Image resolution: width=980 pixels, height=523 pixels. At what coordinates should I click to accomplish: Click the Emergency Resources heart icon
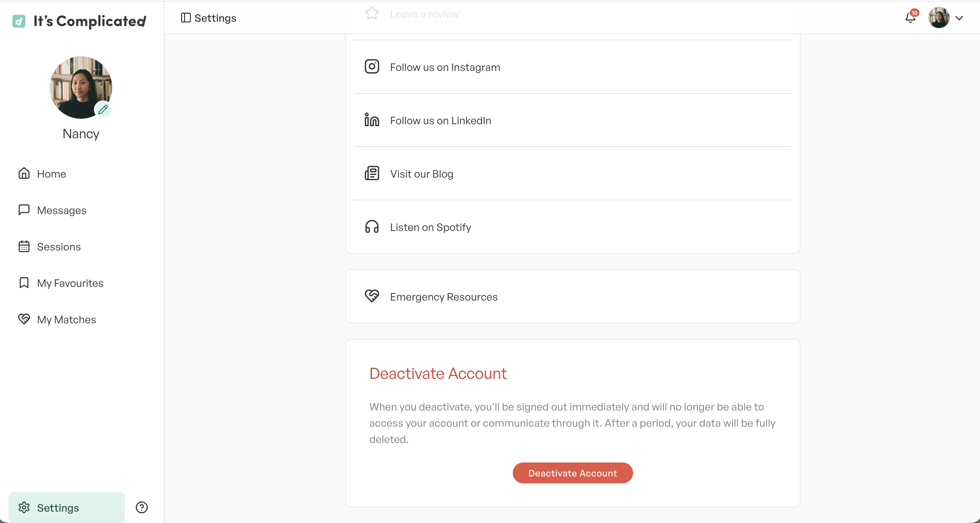(372, 296)
